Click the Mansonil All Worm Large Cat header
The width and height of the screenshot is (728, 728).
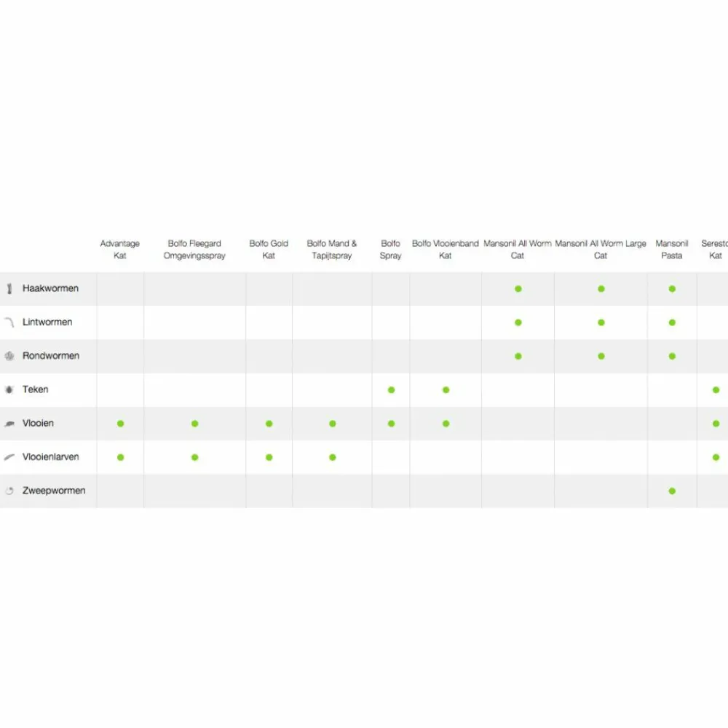click(x=601, y=250)
